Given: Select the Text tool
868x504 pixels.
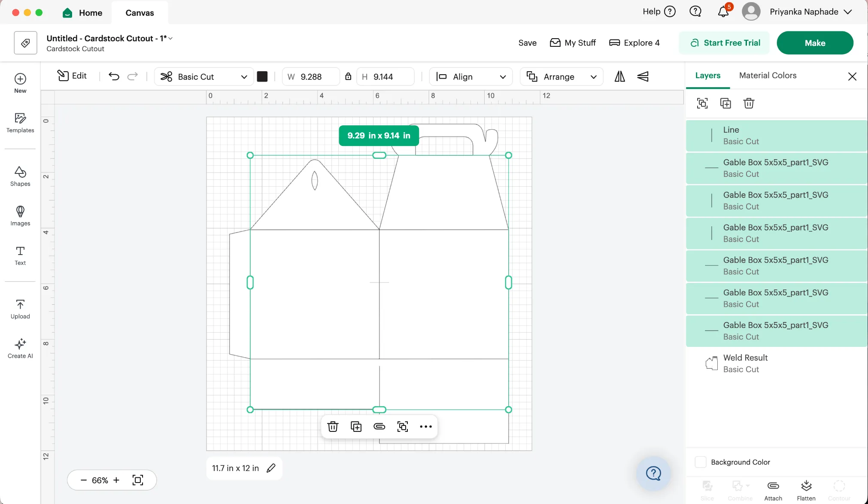Looking at the screenshot, I should tap(20, 256).
